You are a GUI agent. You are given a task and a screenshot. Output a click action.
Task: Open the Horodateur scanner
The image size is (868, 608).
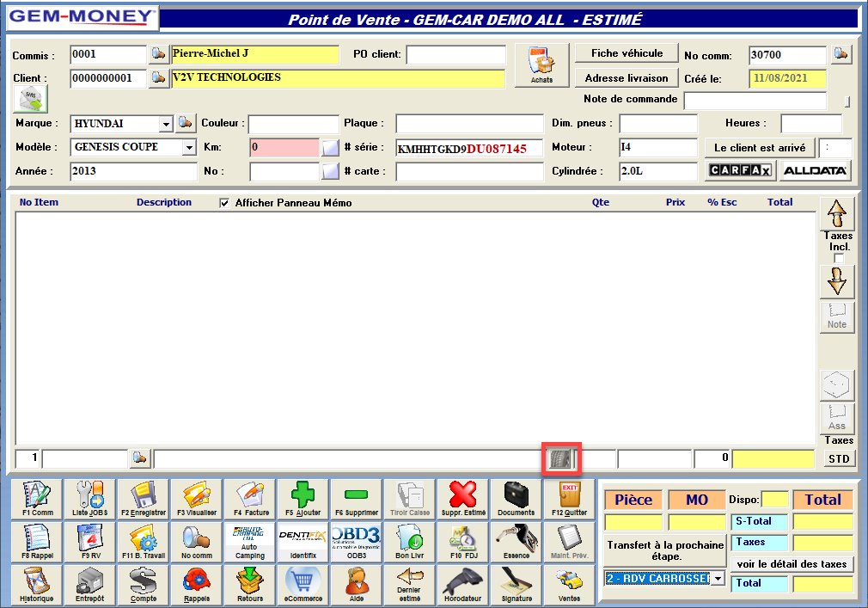[x=463, y=585]
